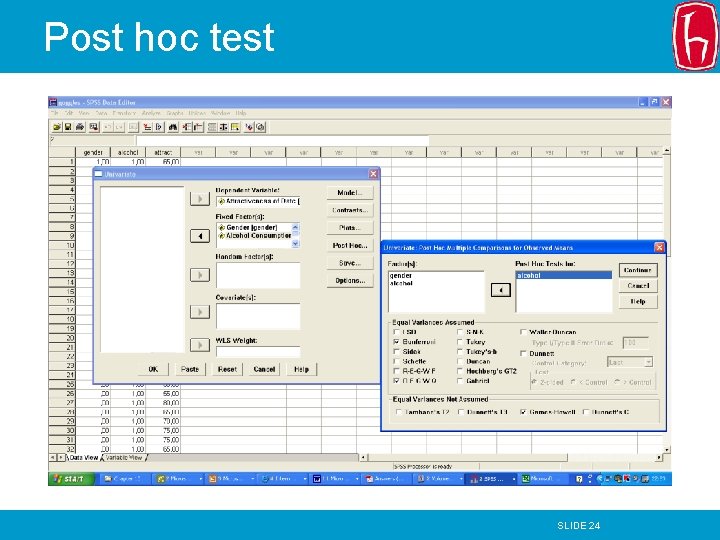Click the 'attract' column header
720x540 pixels.
tap(163, 152)
